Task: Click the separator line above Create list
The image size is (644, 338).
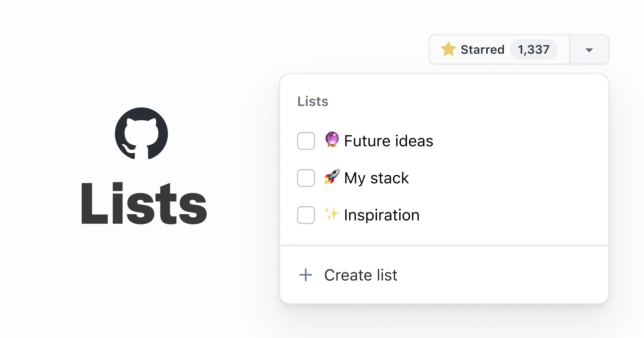Action: tap(444, 245)
